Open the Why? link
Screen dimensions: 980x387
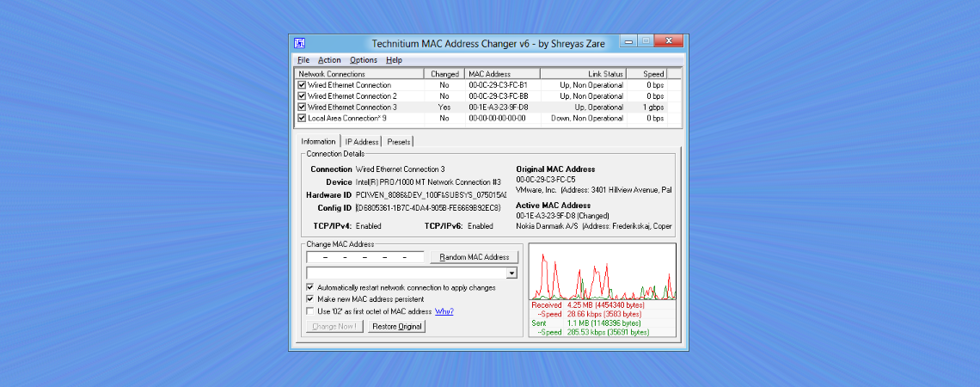(x=444, y=311)
